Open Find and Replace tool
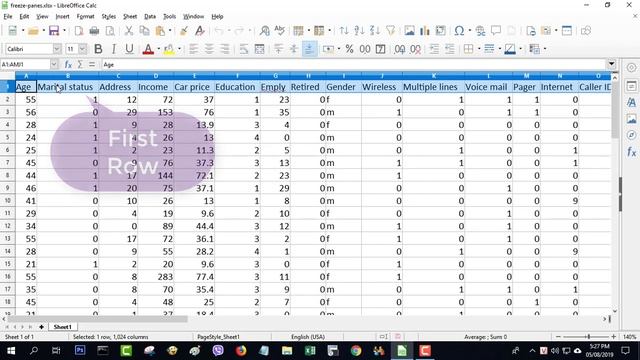 tap(264, 31)
